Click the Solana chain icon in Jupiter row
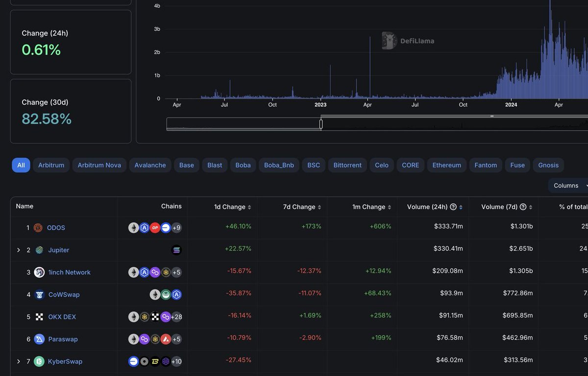The width and height of the screenshot is (588, 376). [176, 250]
